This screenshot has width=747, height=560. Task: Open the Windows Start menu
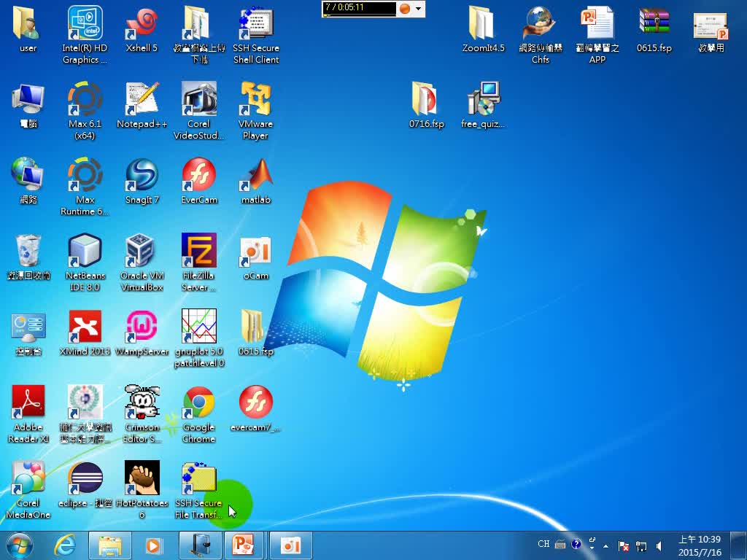point(20,545)
